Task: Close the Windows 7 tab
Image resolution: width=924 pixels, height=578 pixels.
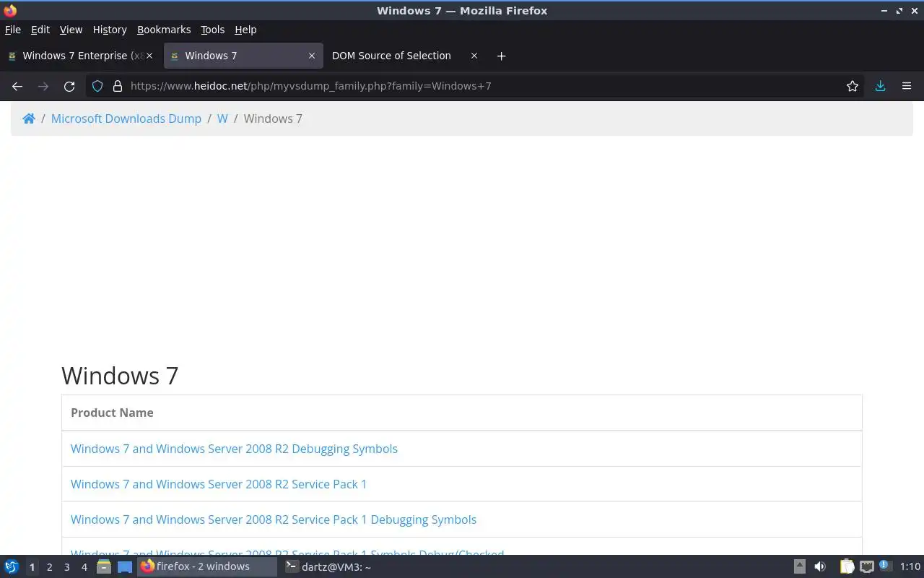Action: click(312, 56)
